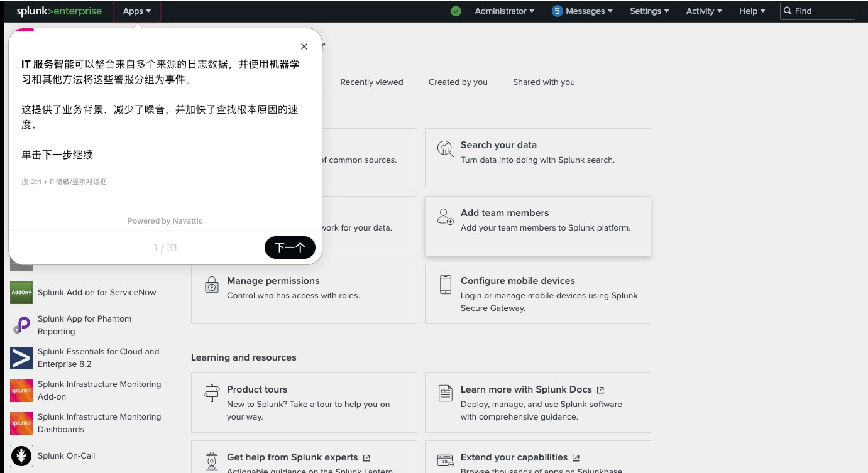This screenshot has height=473, width=868.
Task: Click the Extend your capabilities icon
Action: (x=446, y=461)
